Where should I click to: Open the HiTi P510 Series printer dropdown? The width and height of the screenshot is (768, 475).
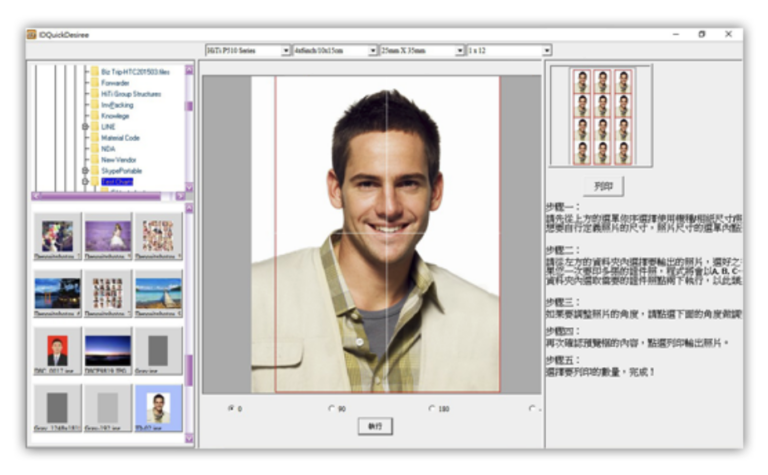click(x=286, y=50)
